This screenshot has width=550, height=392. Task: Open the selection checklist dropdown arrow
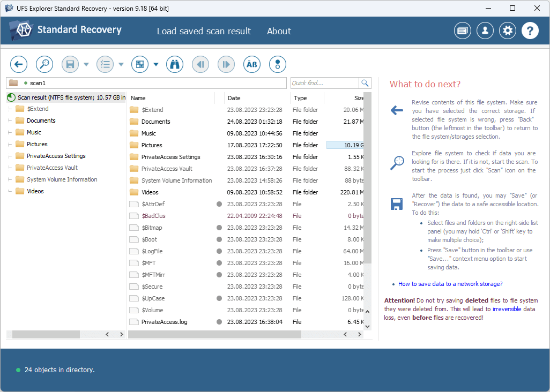(x=121, y=64)
